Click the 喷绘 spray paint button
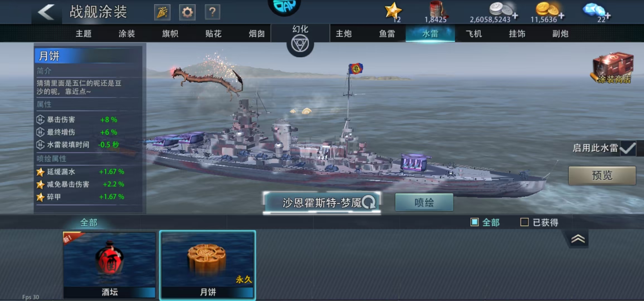The height and width of the screenshot is (301, 644). (424, 202)
